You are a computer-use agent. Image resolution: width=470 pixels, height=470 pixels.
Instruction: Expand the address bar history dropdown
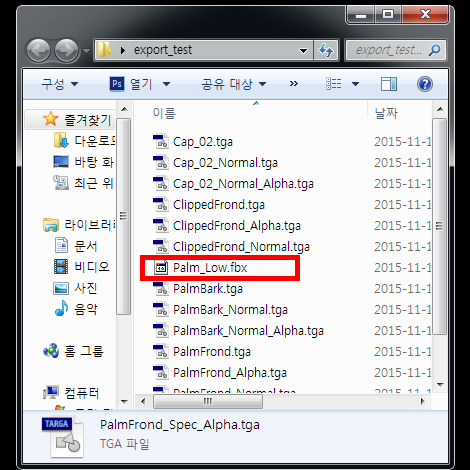click(x=303, y=51)
